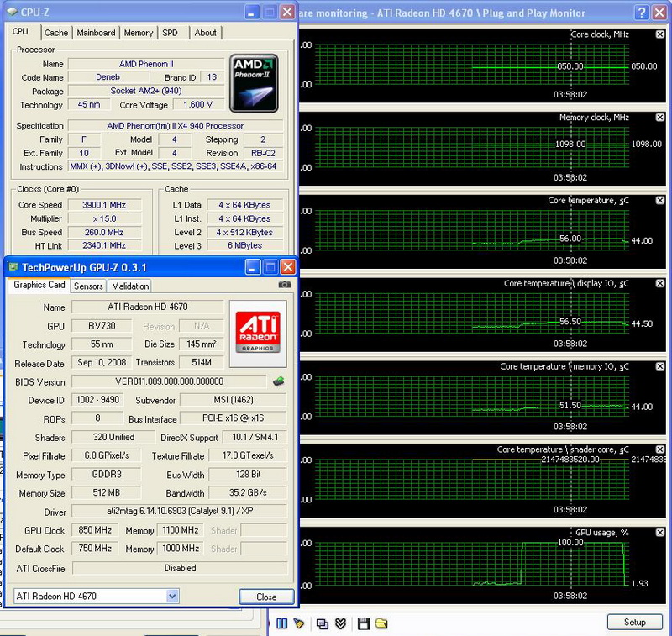
Task: Click the Memory clock graph plot area
Action: [x=472, y=148]
